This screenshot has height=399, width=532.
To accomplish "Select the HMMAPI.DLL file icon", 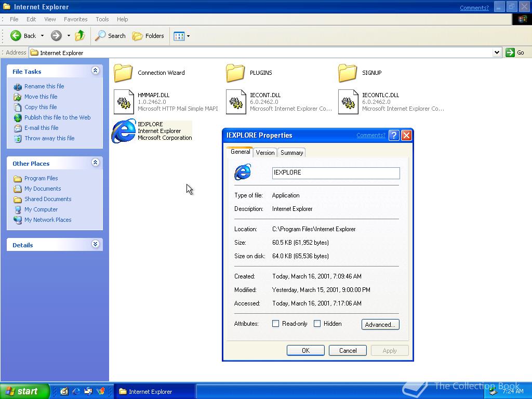I will coord(124,102).
